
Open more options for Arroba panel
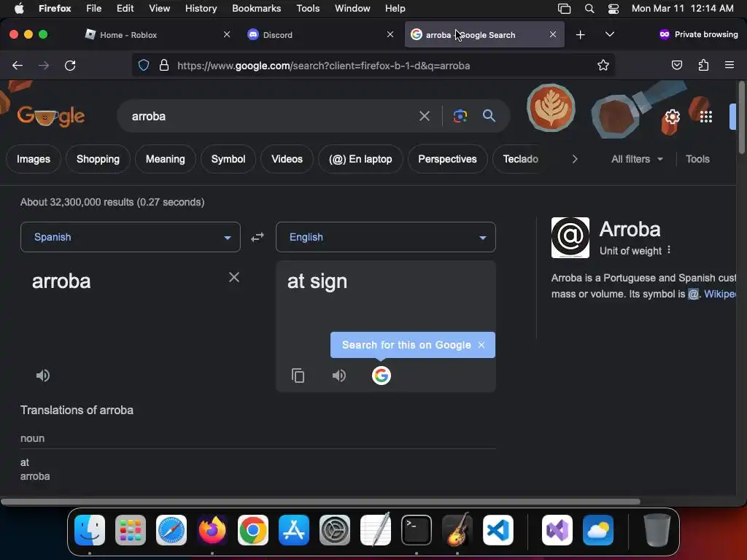[x=669, y=250]
